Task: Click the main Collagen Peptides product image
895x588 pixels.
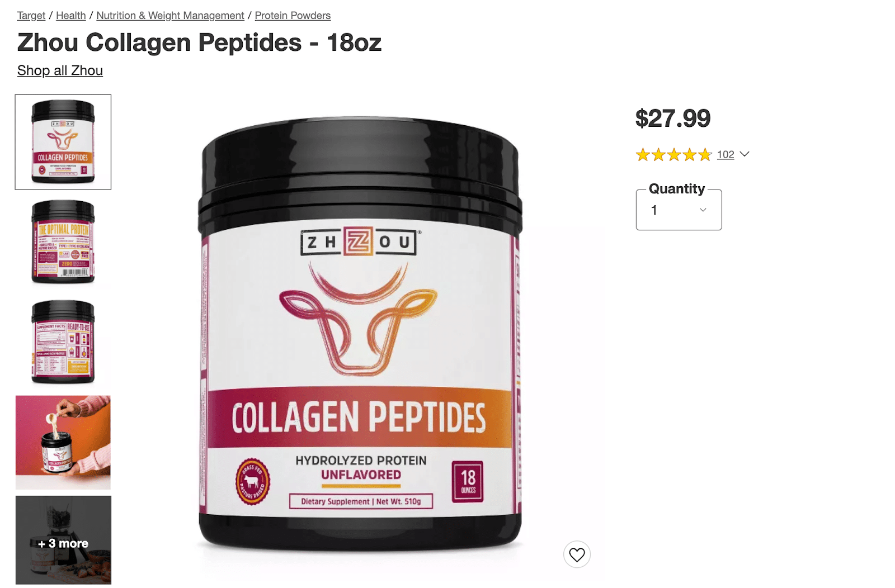Action: point(360,334)
